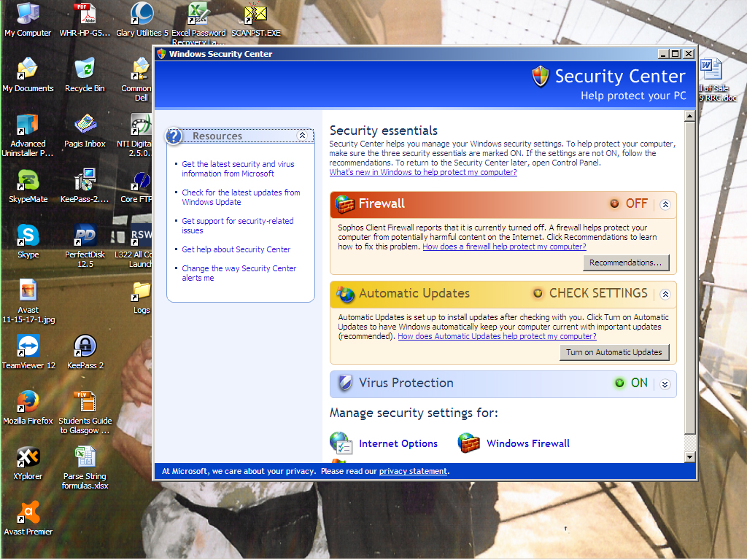Image resolution: width=747 pixels, height=560 pixels.
Task: Open 'What's new in Windows' link
Action: [x=423, y=172]
